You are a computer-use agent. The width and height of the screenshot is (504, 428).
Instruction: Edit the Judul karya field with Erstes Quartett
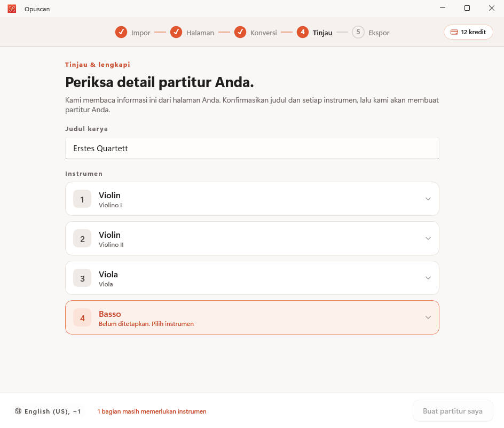[x=252, y=148]
